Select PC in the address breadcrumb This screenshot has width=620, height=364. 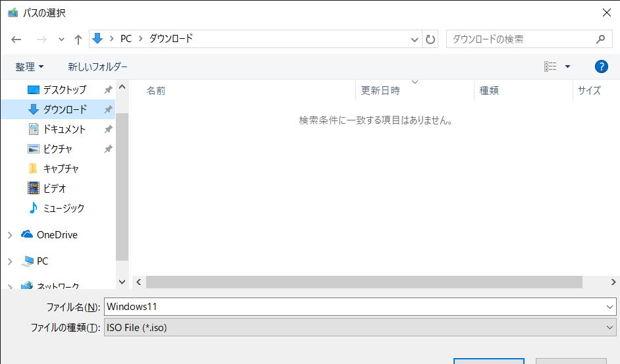click(x=126, y=39)
